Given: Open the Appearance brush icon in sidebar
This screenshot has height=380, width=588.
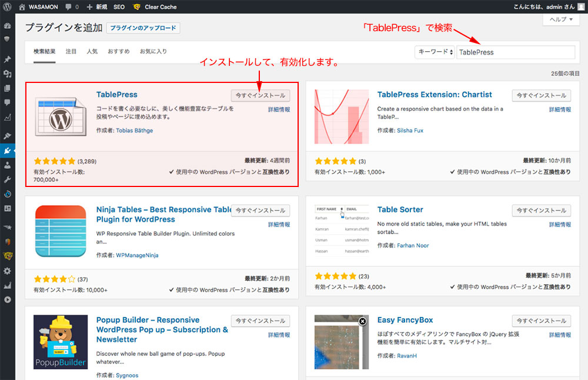Looking at the screenshot, I should pos(7,136).
